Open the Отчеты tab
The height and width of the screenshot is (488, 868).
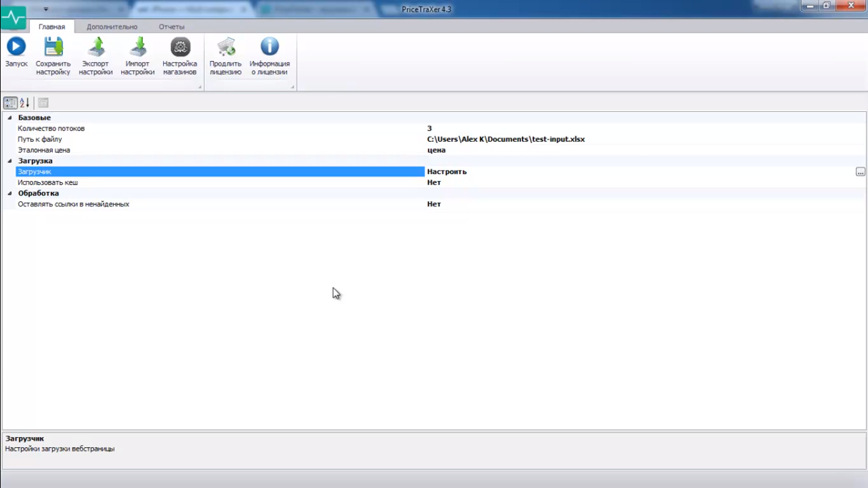pos(172,27)
